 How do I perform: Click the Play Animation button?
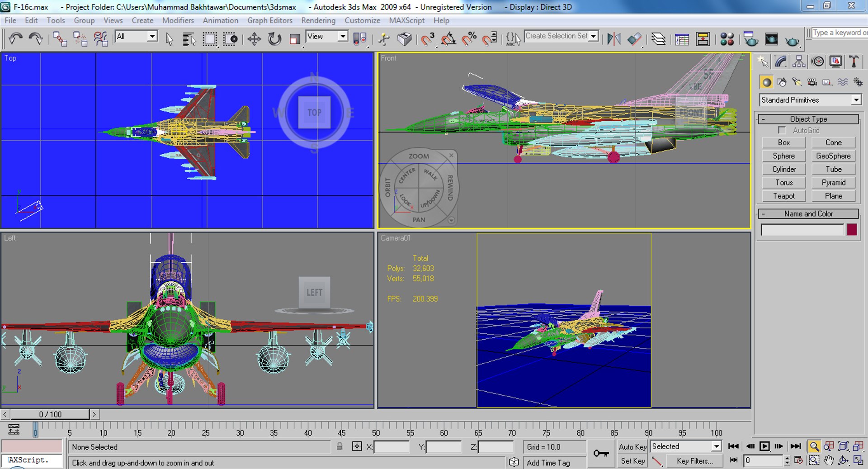tap(764, 446)
